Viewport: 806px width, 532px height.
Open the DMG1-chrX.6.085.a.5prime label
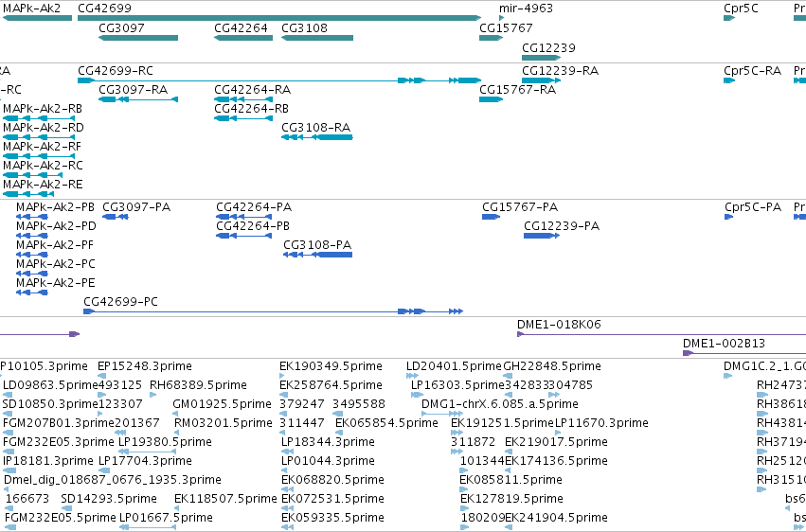point(500,404)
